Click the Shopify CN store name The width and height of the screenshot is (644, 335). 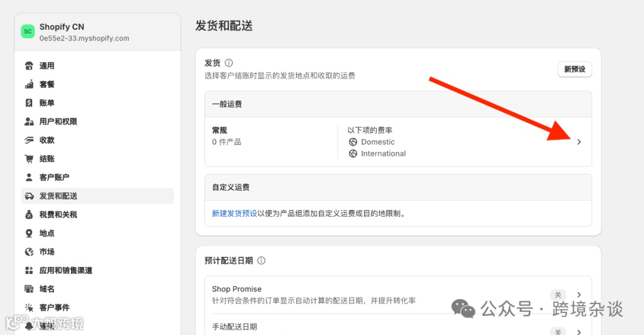(x=61, y=27)
